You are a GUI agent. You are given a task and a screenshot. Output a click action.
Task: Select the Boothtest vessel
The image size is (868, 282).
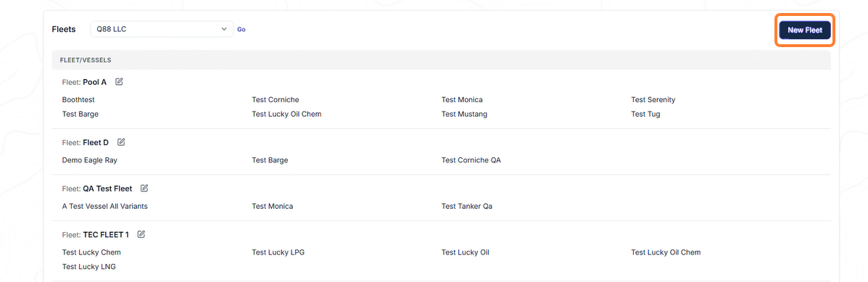pos(83,100)
